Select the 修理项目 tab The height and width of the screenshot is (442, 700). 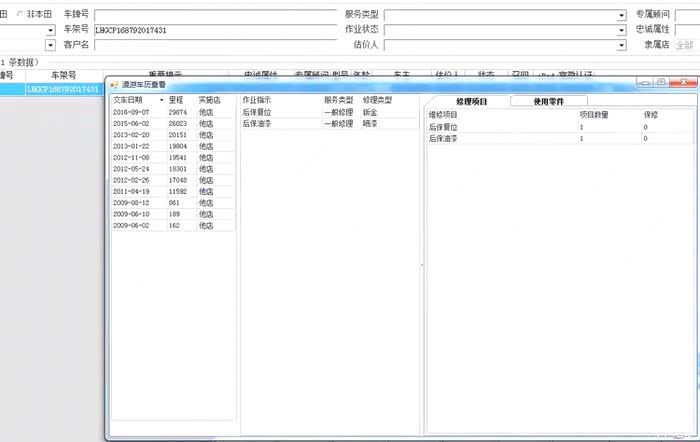(x=470, y=101)
